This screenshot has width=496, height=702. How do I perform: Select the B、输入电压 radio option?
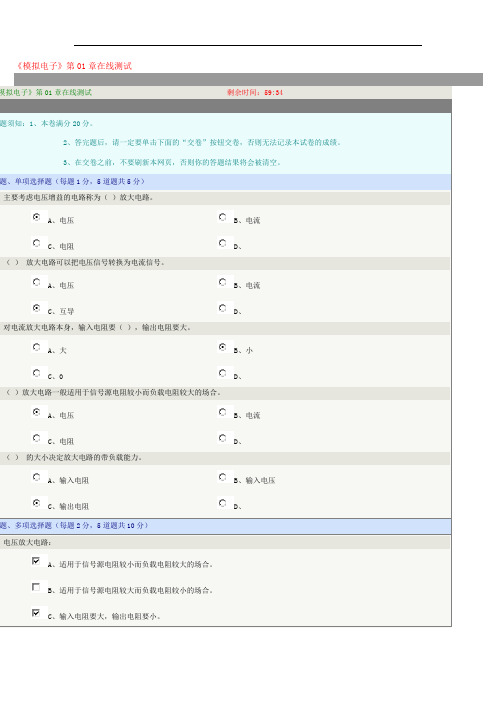(x=222, y=477)
